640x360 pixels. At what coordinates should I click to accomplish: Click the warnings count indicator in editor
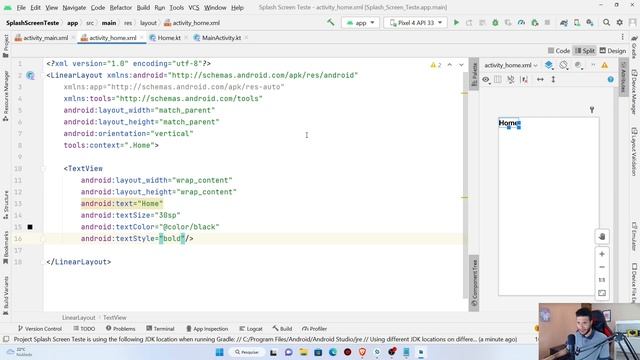point(436,65)
